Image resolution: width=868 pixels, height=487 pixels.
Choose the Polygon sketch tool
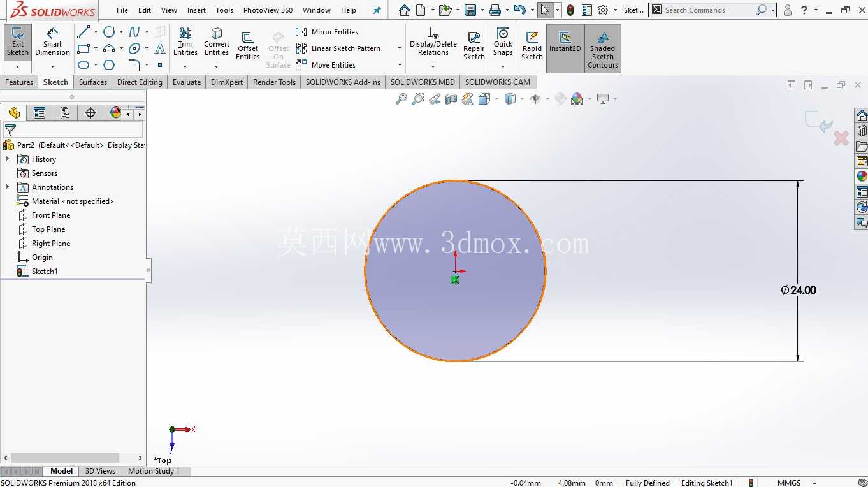click(x=109, y=65)
